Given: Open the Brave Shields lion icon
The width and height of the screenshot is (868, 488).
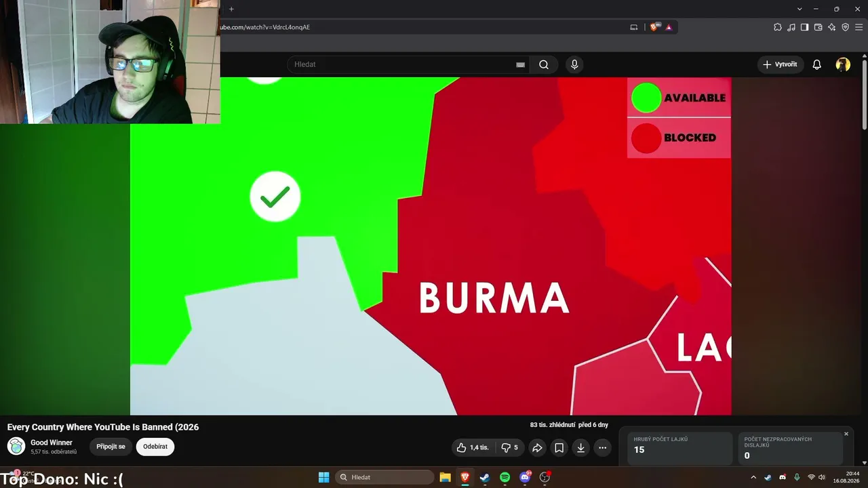Looking at the screenshot, I should (655, 27).
